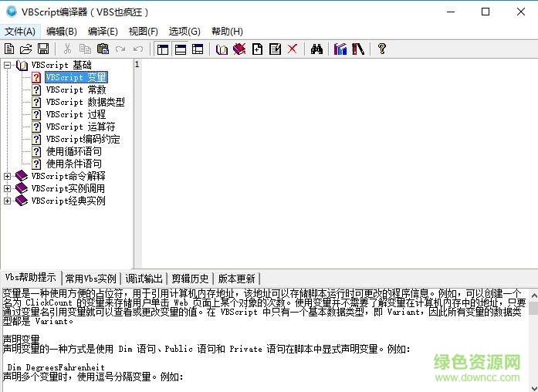Screen dimensions: 538x392
Task: Click the help panel scroll up arrow
Action: tap(533, 294)
